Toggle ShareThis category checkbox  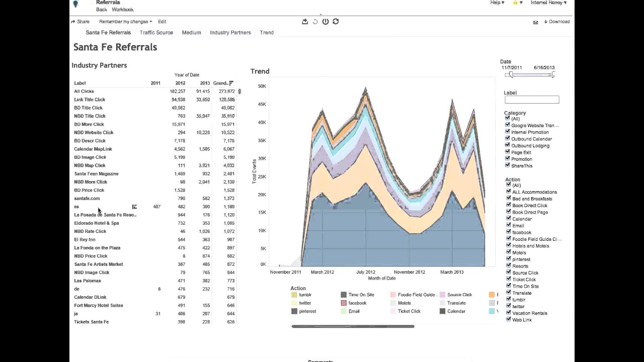[508, 165]
